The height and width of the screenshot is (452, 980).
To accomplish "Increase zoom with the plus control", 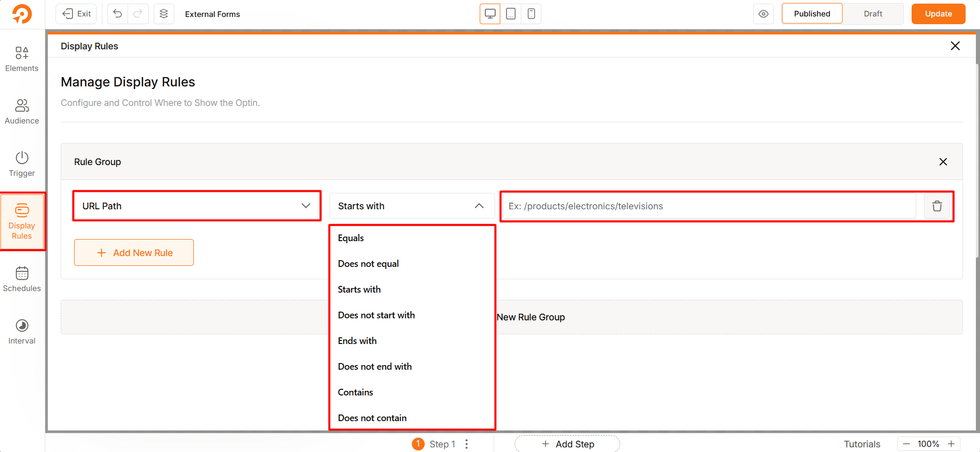I will 951,444.
